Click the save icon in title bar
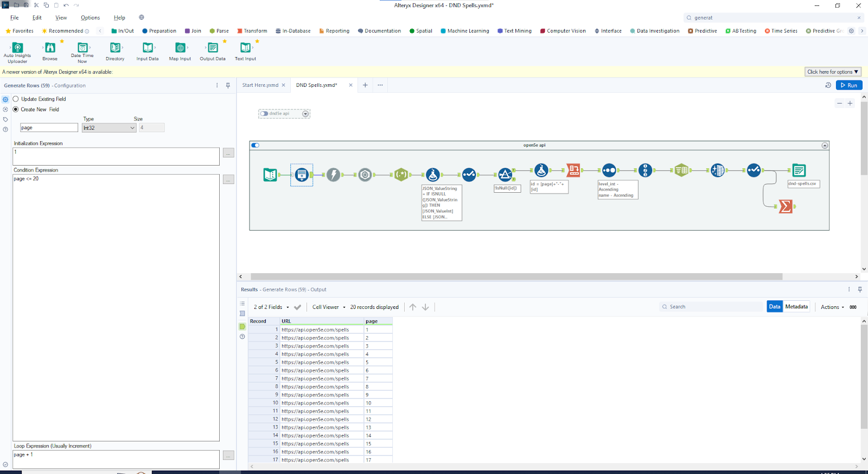The width and height of the screenshot is (868, 474). (x=25, y=5)
